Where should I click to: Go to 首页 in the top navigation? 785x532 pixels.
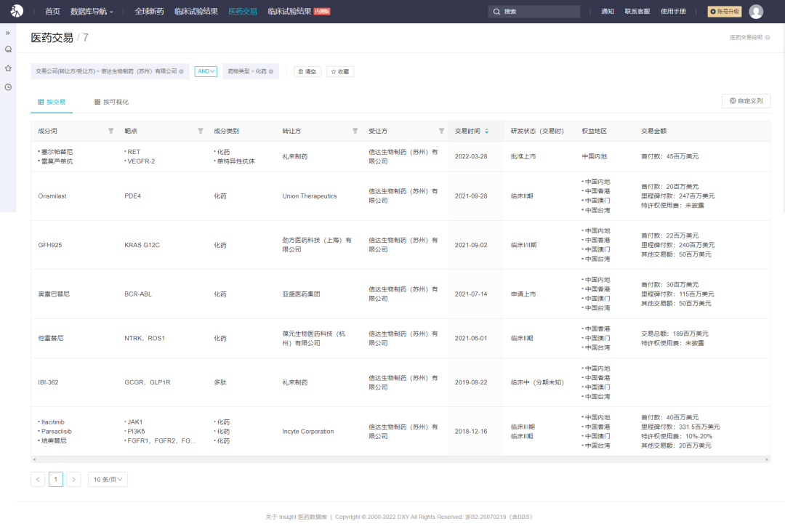[52, 12]
